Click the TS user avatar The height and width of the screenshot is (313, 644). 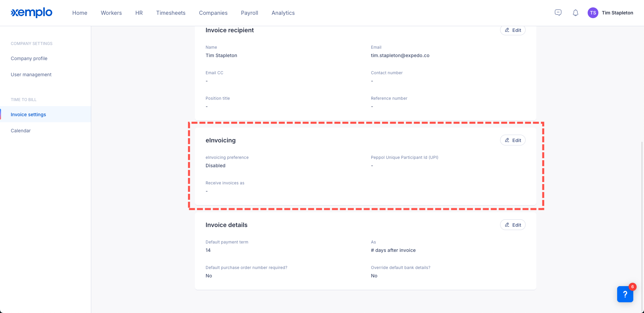(x=593, y=13)
